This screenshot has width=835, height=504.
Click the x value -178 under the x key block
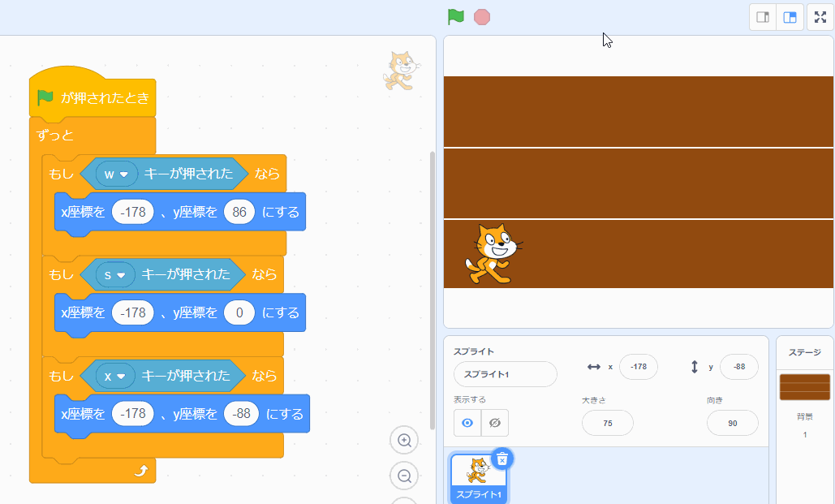pos(132,413)
